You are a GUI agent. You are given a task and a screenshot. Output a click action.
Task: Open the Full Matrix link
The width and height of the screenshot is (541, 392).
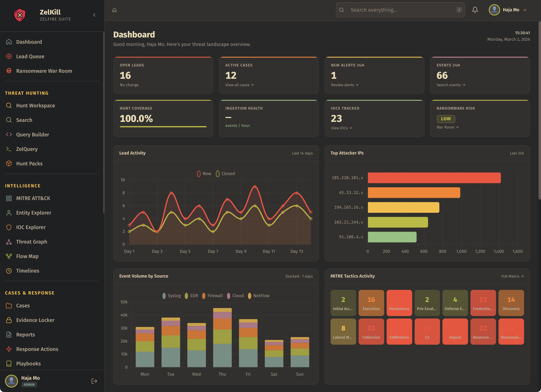pos(512,276)
